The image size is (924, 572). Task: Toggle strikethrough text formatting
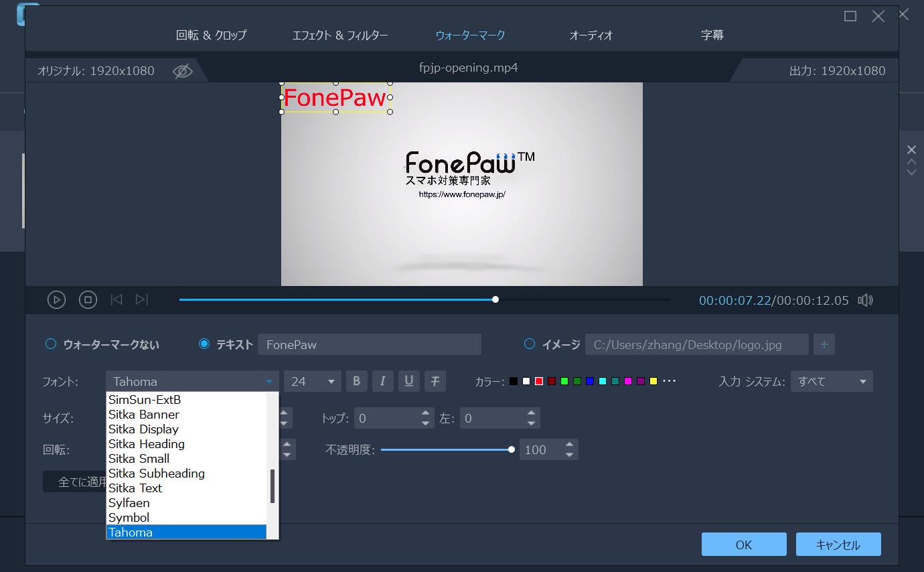pyautogui.click(x=435, y=381)
